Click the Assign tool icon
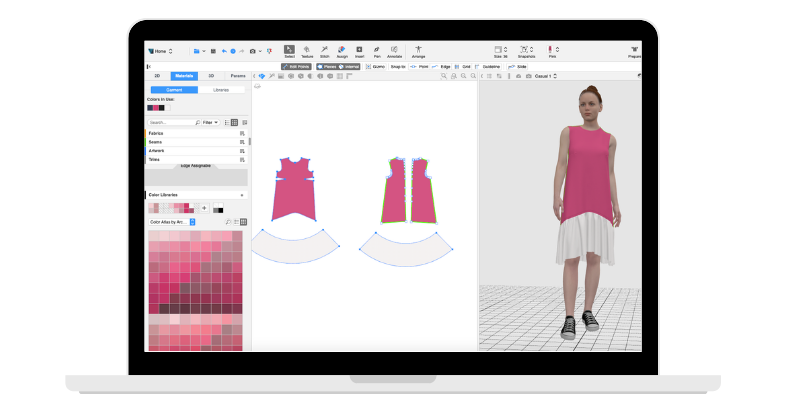This screenshot has width=800, height=400. pyautogui.click(x=342, y=51)
